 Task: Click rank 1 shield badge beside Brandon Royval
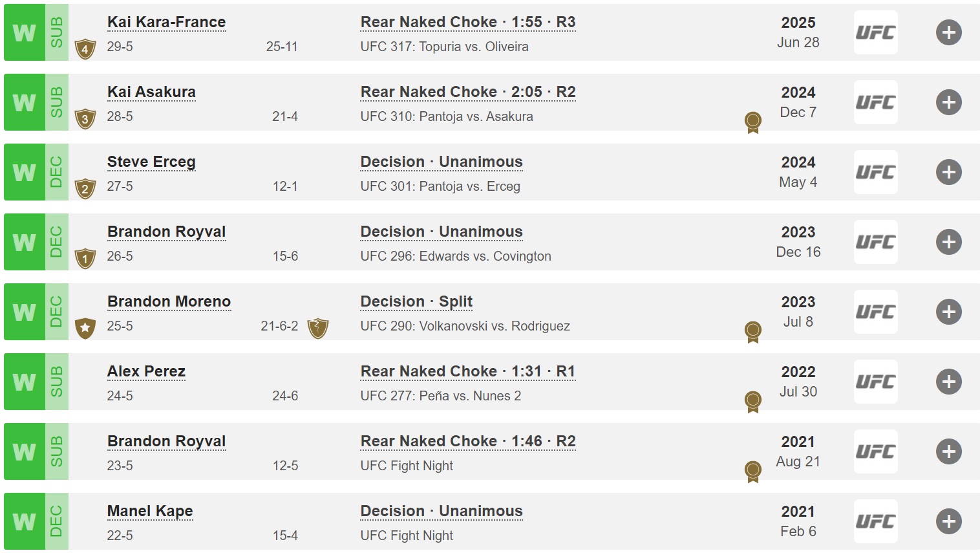(x=85, y=258)
